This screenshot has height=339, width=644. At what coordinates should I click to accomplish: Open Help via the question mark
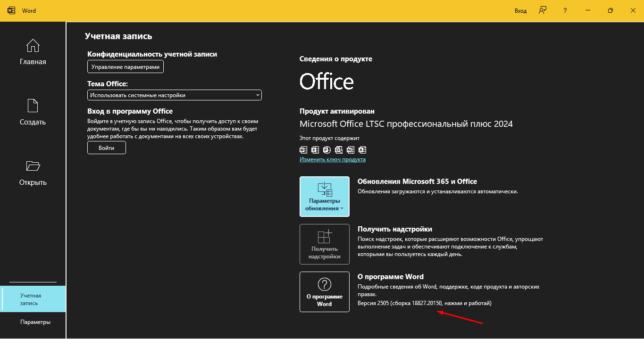pyautogui.click(x=565, y=11)
